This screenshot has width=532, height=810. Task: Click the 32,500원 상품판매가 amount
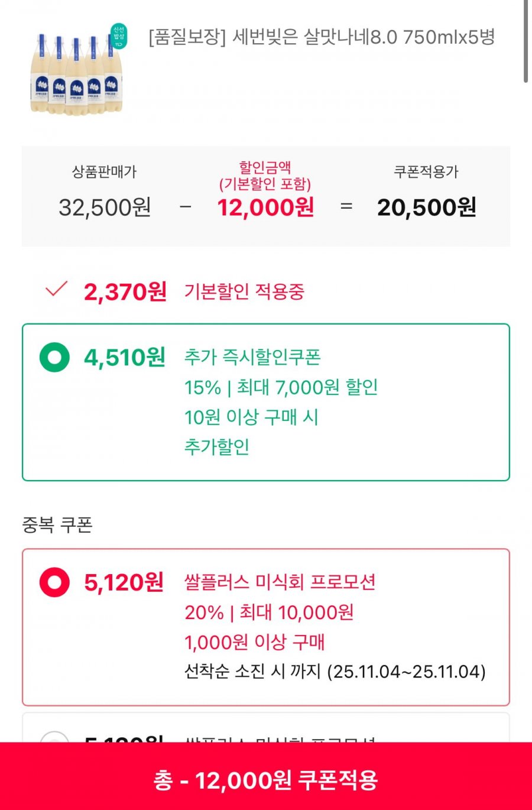pyautogui.click(x=105, y=208)
